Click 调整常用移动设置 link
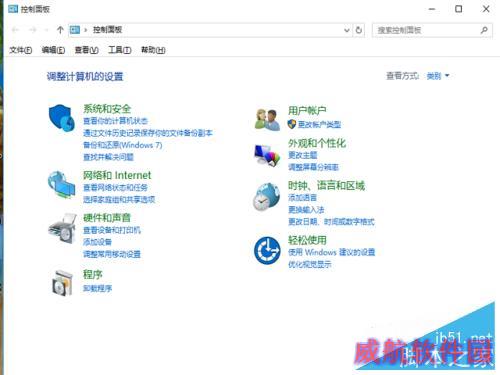The image size is (500, 375). 112,254
